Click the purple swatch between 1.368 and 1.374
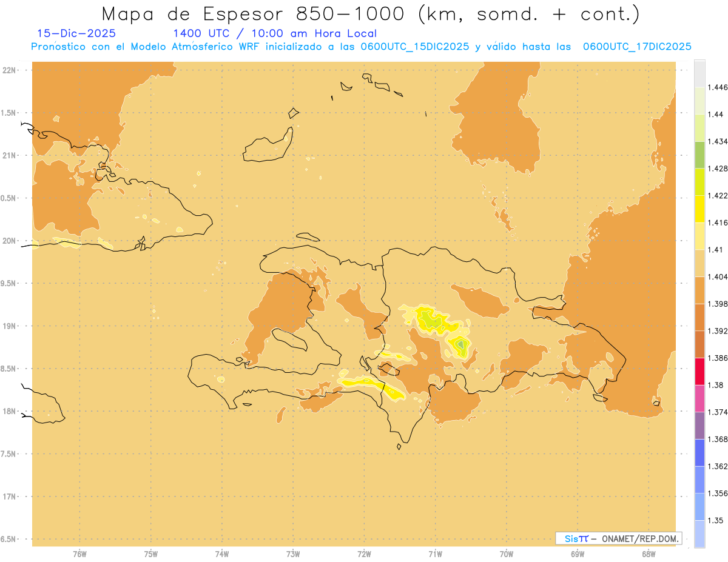This screenshot has height=562, width=728. [x=699, y=426]
